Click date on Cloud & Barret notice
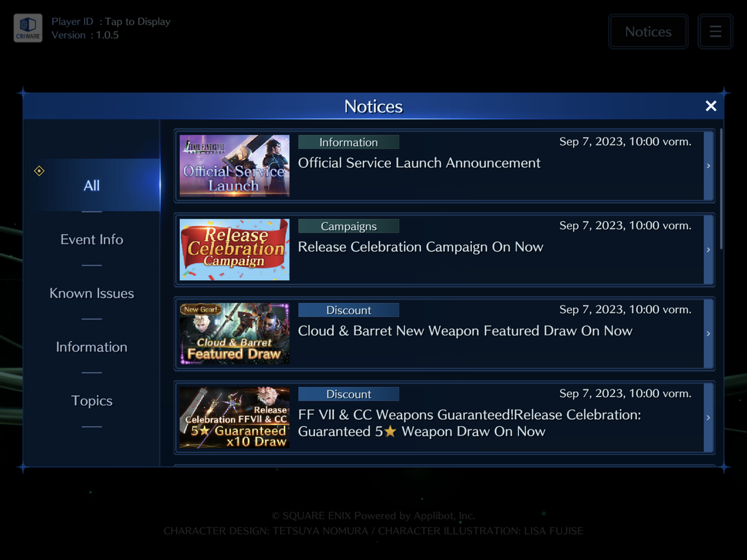This screenshot has width=747, height=560. click(625, 310)
